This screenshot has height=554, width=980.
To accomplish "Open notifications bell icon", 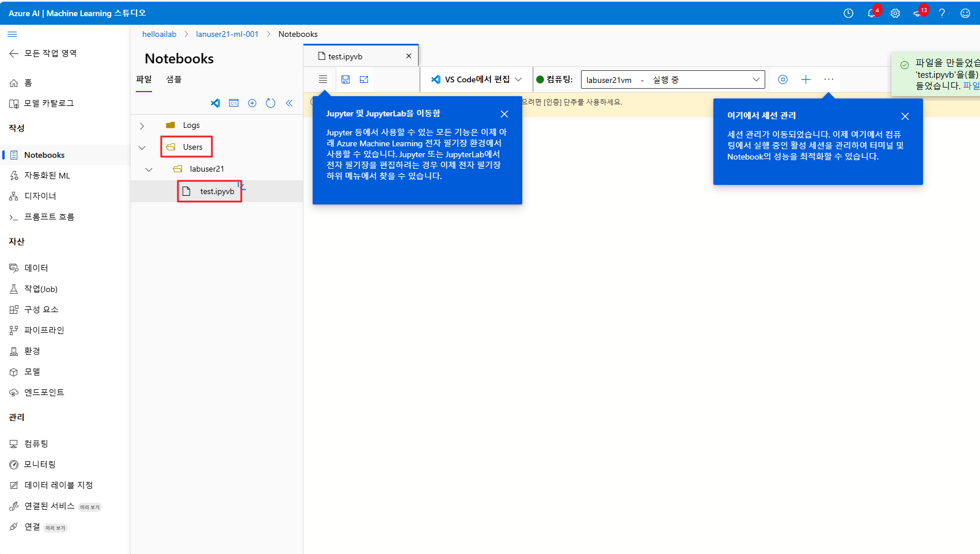I will 872,13.
